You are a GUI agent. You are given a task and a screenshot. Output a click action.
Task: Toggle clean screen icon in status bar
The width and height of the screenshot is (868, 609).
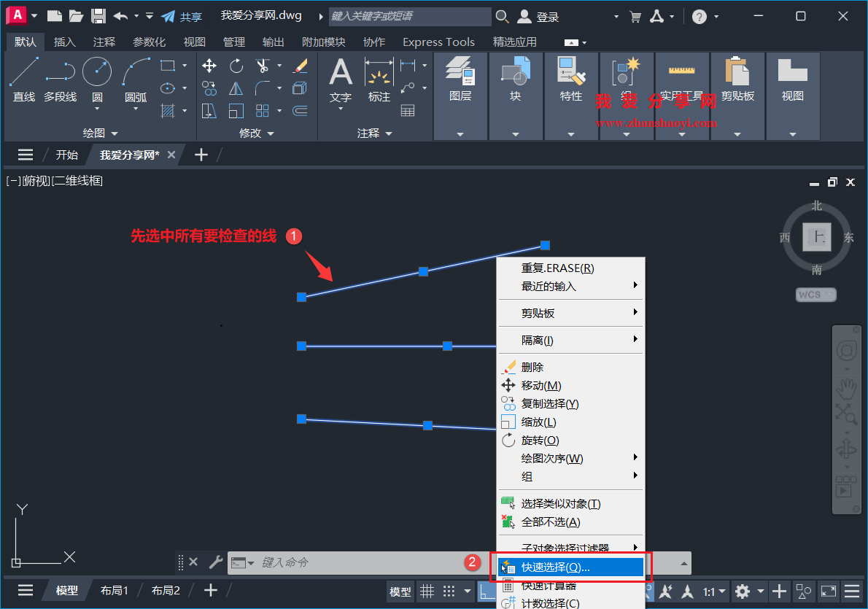click(x=828, y=591)
